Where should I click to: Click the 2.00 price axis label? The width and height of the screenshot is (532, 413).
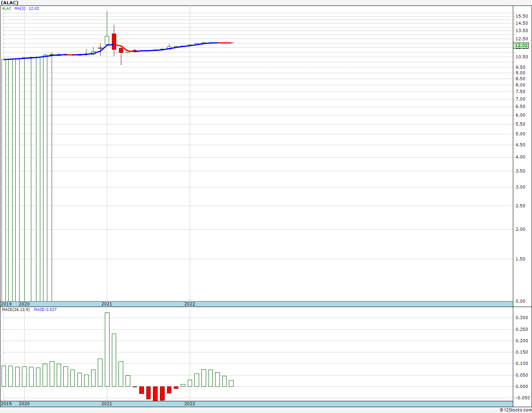click(x=520, y=229)
